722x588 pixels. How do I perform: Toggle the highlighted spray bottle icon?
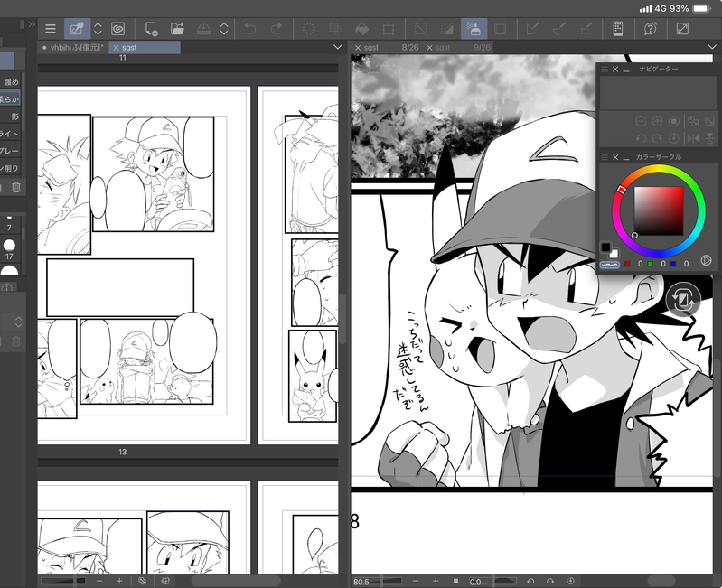click(474, 29)
